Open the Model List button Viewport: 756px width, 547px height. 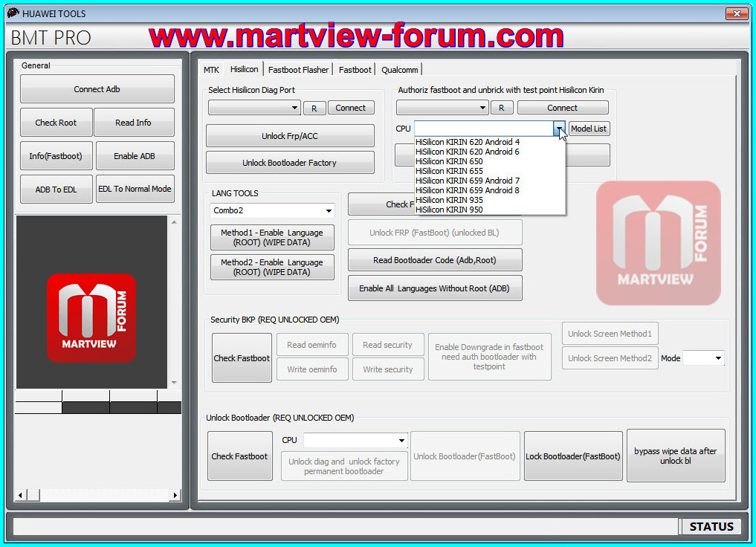589,129
